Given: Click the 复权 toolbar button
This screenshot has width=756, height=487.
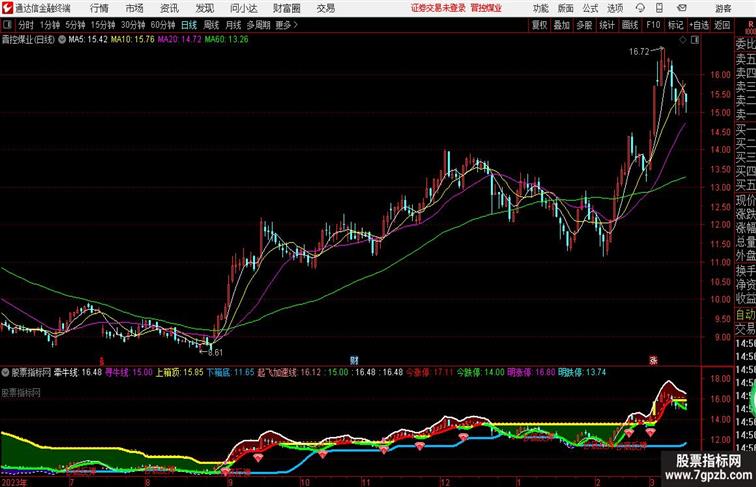Looking at the screenshot, I should point(540,25).
